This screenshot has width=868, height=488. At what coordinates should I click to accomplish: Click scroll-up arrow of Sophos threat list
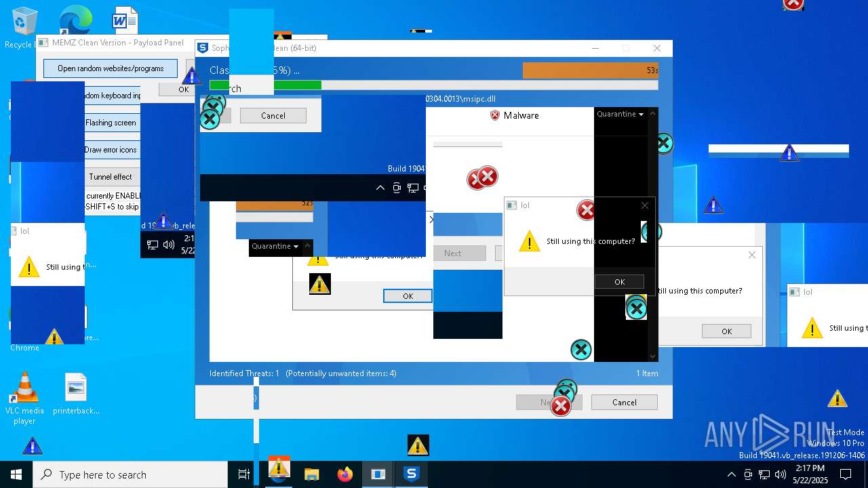pos(653,113)
